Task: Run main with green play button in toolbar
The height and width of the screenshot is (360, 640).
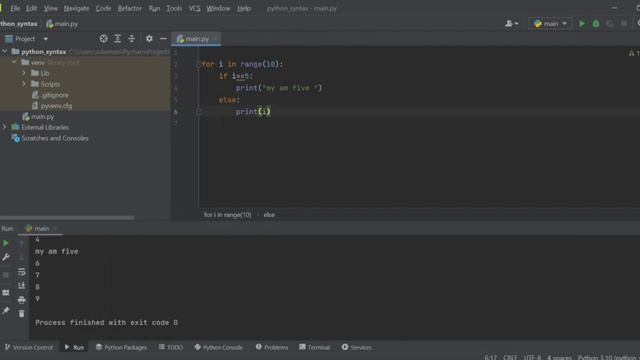Action: point(582,24)
